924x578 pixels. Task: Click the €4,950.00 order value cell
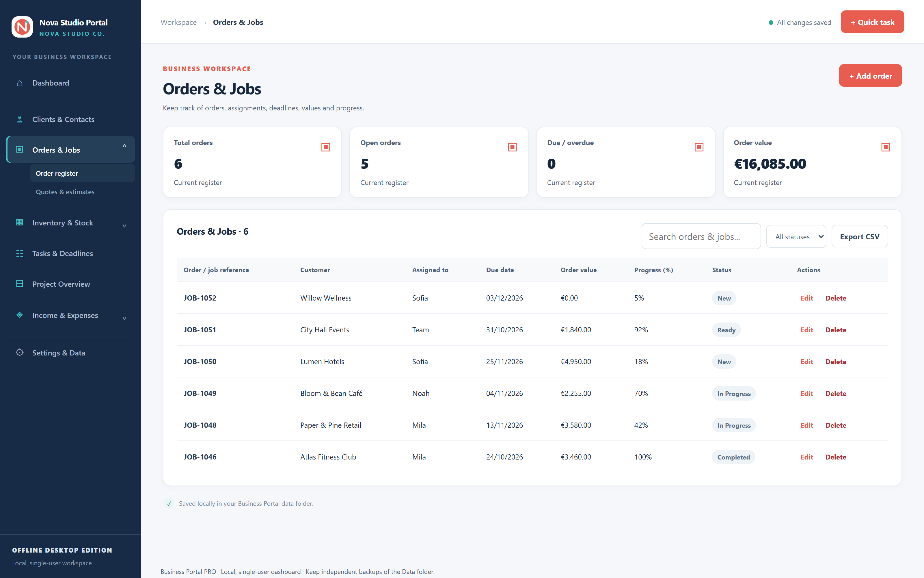coord(575,361)
